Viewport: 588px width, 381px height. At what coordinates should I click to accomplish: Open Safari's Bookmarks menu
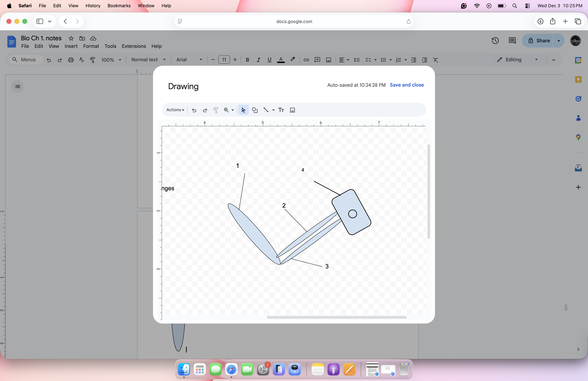click(x=119, y=6)
